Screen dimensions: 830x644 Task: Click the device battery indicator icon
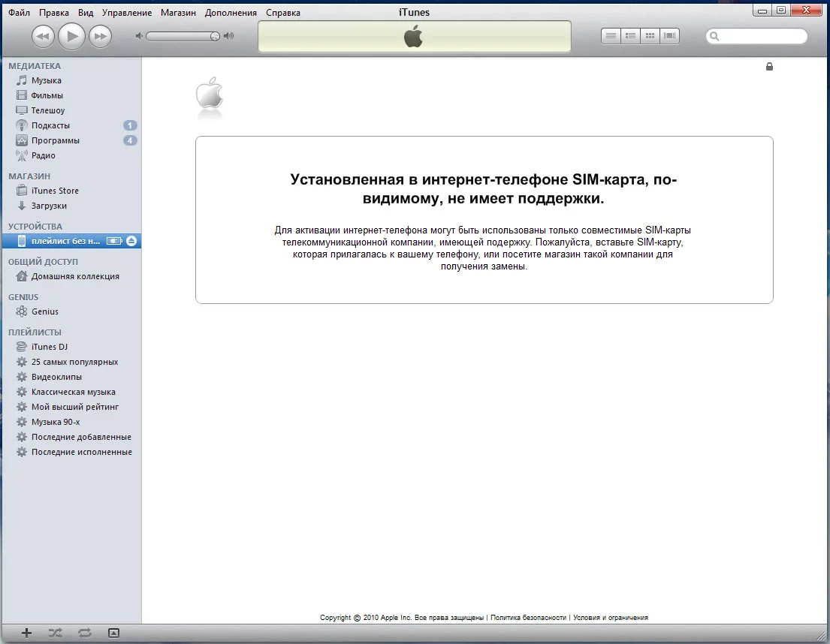pyautogui.click(x=114, y=241)
